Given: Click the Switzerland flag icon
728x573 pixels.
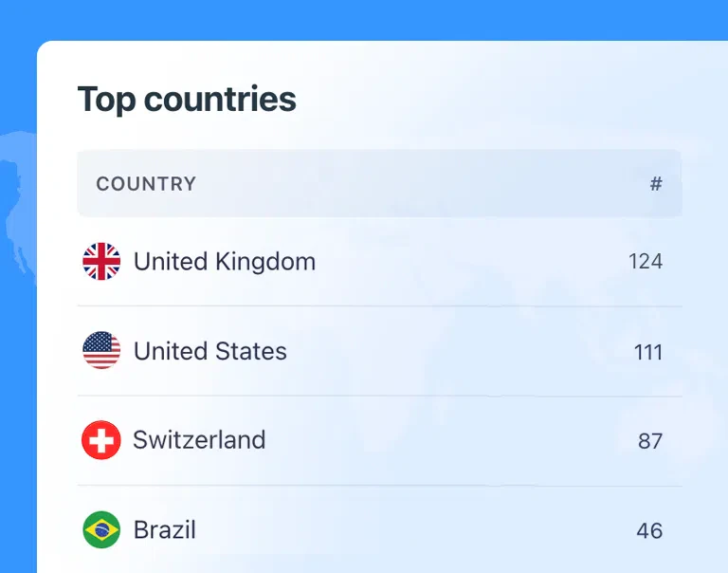Looking at the screenshot, I should [101, 440].
